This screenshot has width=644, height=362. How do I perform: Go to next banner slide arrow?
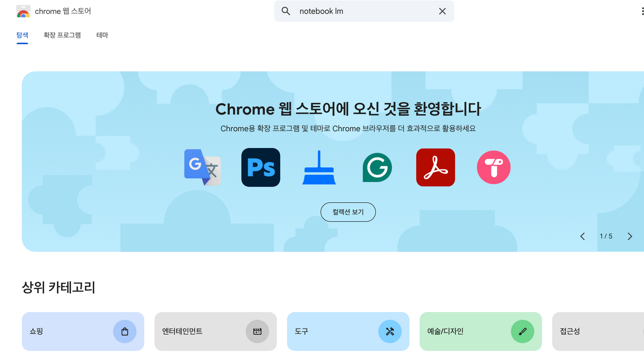tap(630, 236)
